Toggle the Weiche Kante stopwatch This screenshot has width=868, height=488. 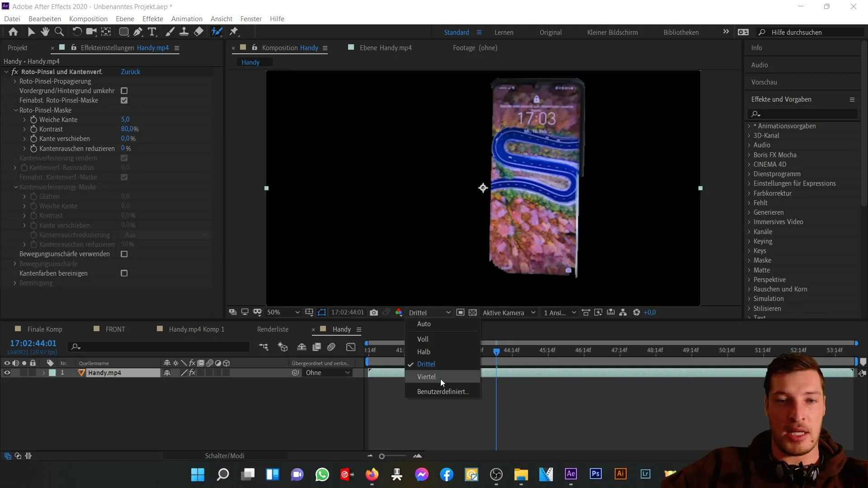(x=33, y=120)
